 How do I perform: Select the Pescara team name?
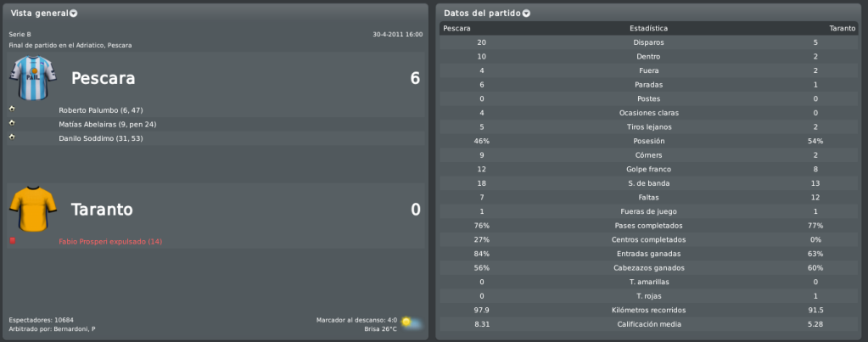(x=103, y=79)
